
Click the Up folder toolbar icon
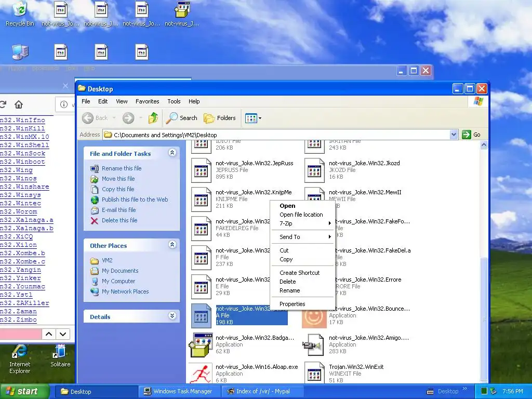153,118
